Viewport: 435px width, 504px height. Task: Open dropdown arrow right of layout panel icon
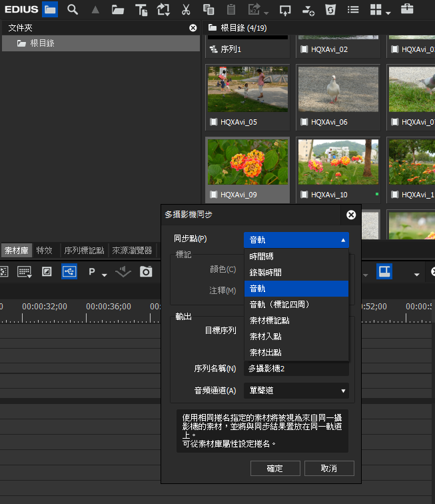417,275
